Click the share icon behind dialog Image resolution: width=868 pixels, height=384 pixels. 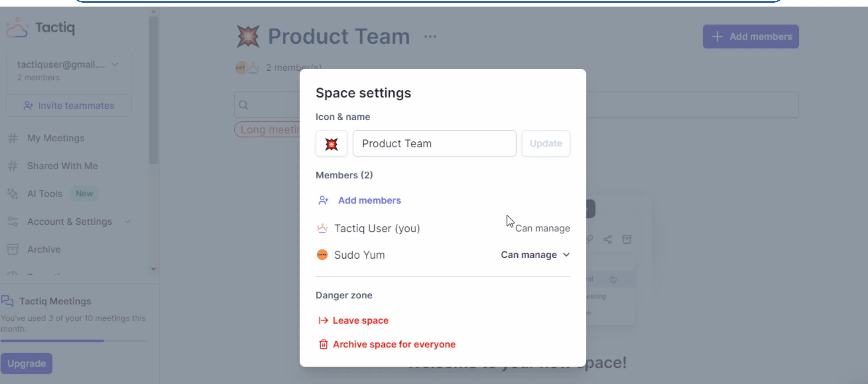tap(607, 239)
